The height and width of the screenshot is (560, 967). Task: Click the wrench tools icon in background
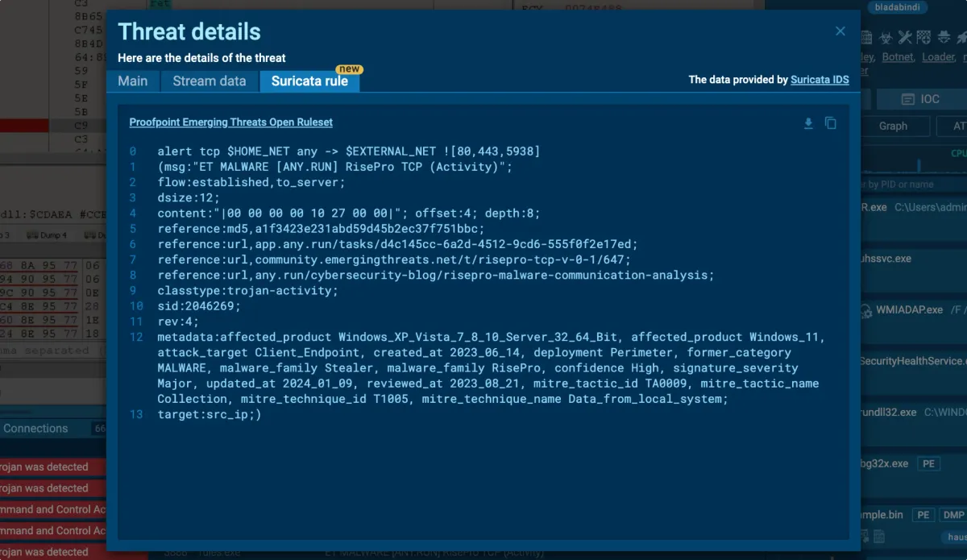tap(904, 37)
